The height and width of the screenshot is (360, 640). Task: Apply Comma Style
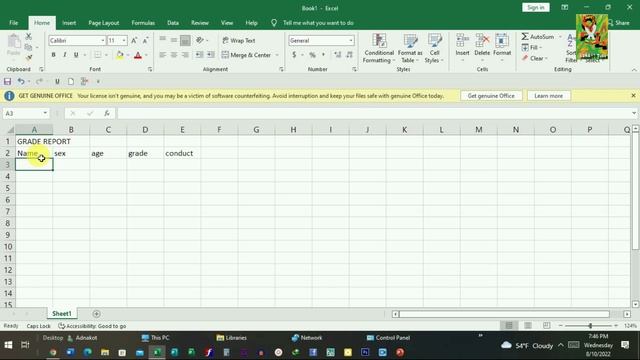coord(323,55)
